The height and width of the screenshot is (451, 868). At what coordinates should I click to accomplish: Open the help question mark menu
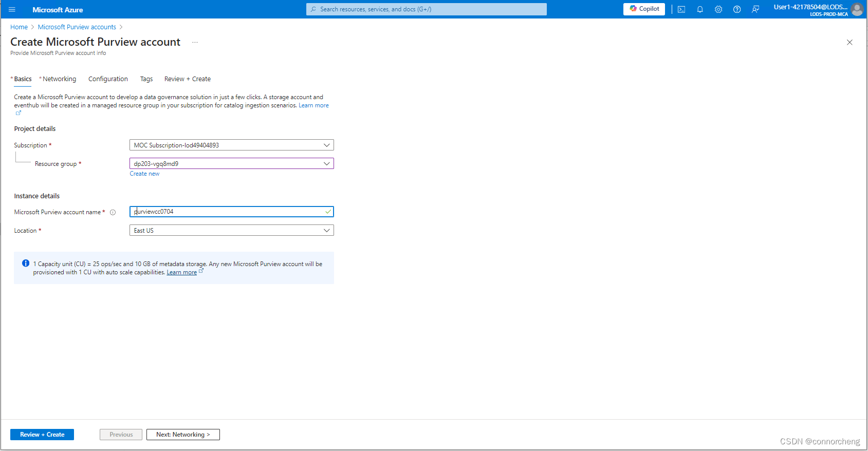pyautogui.click(x=737, y=9)
